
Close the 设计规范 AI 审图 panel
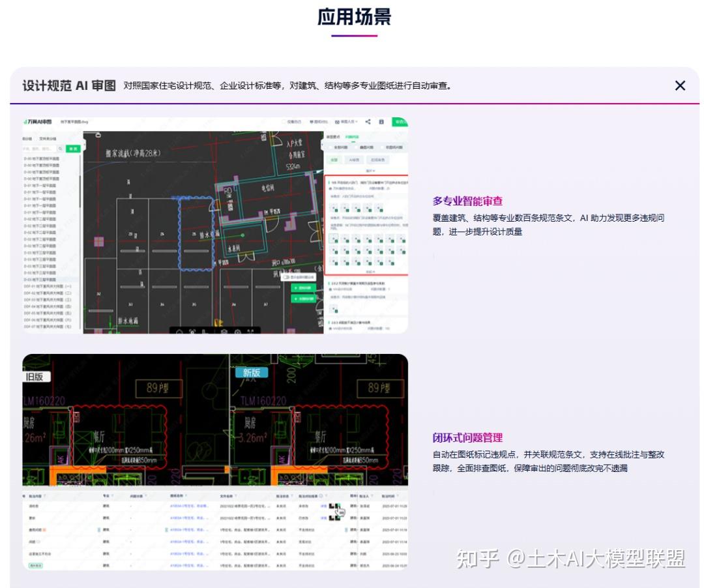[680, 86]
